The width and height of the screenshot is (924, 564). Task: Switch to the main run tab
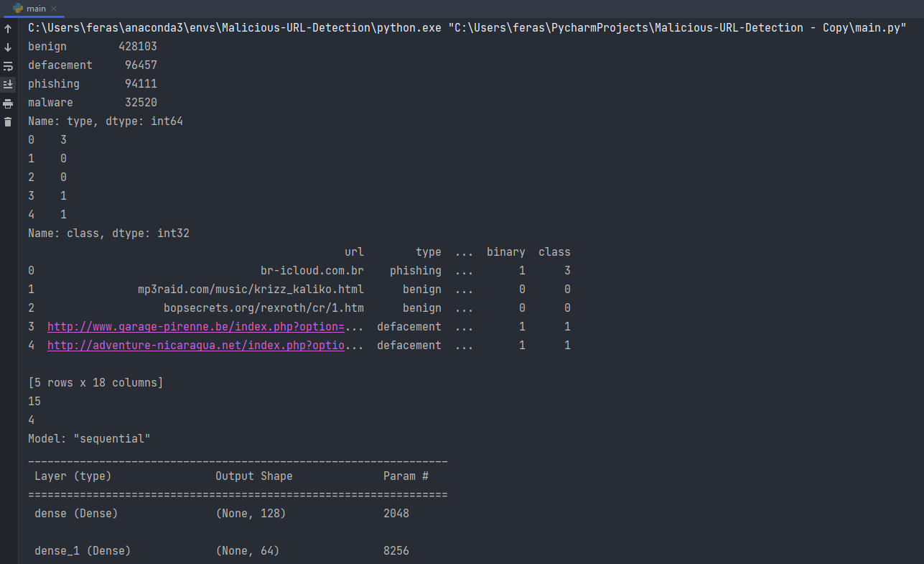(36, 9)
